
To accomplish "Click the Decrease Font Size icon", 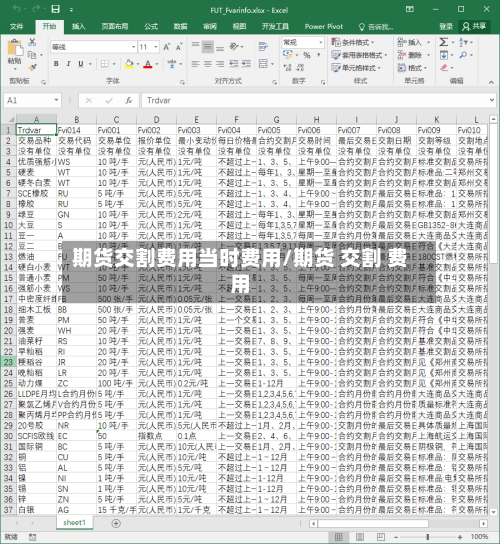I will 179,47.
